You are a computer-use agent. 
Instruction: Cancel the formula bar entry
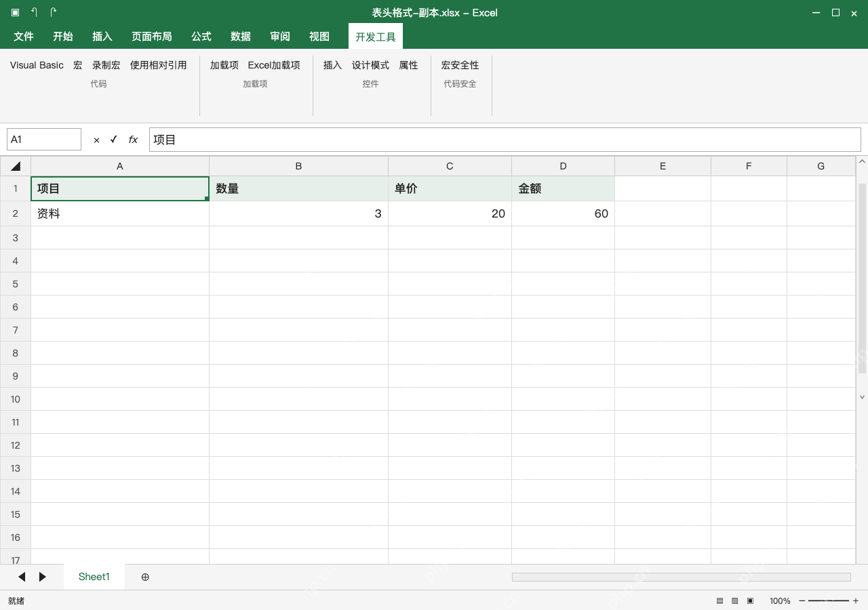tap(96, 140)
